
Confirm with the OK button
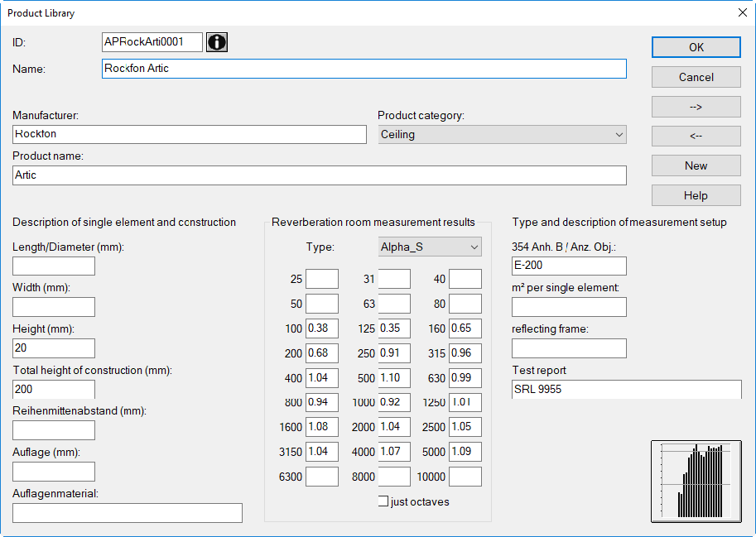coord(696,47)
